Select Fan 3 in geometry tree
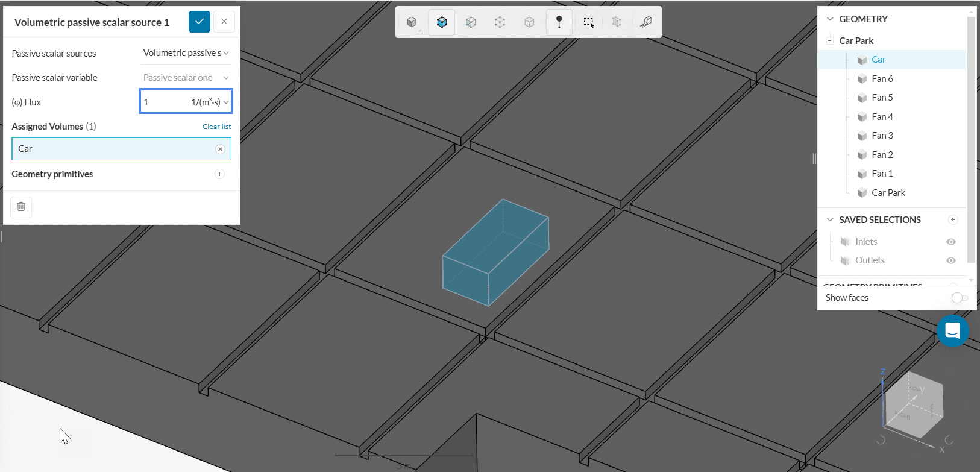This screenshot has width=980, height=472. pos(882,136)
